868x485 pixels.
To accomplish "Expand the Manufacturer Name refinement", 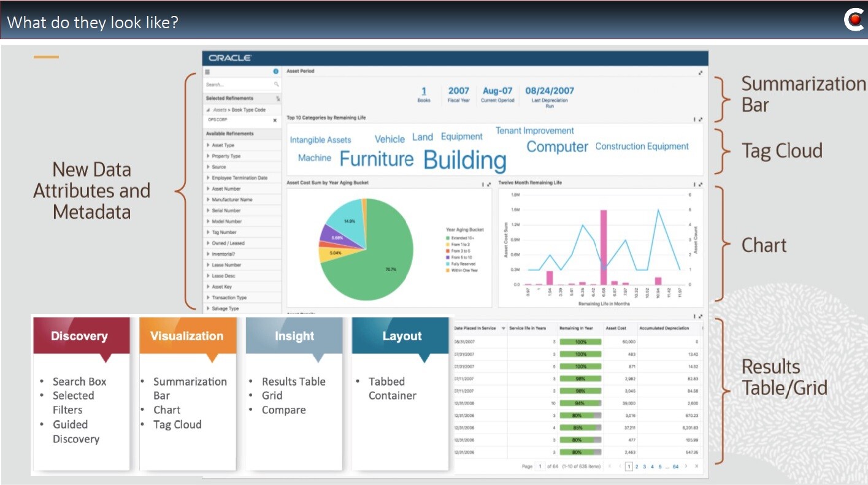I will [x=209, y=200].
